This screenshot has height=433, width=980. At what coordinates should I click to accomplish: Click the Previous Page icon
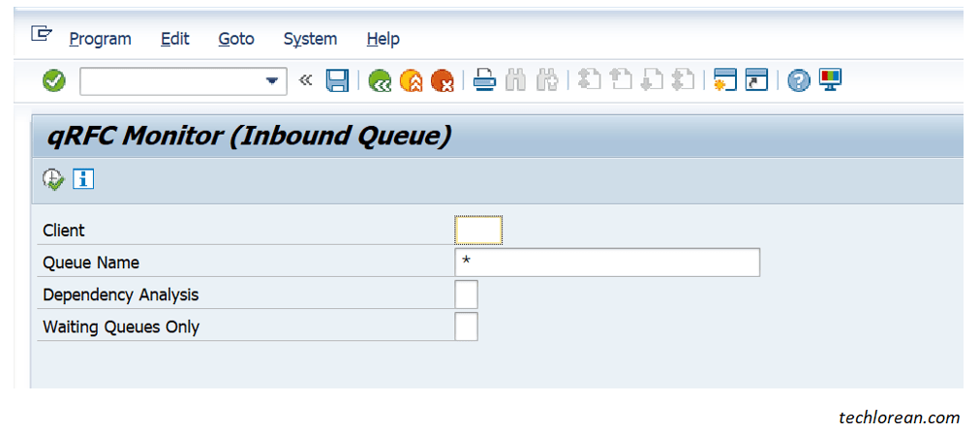(621, 80)
